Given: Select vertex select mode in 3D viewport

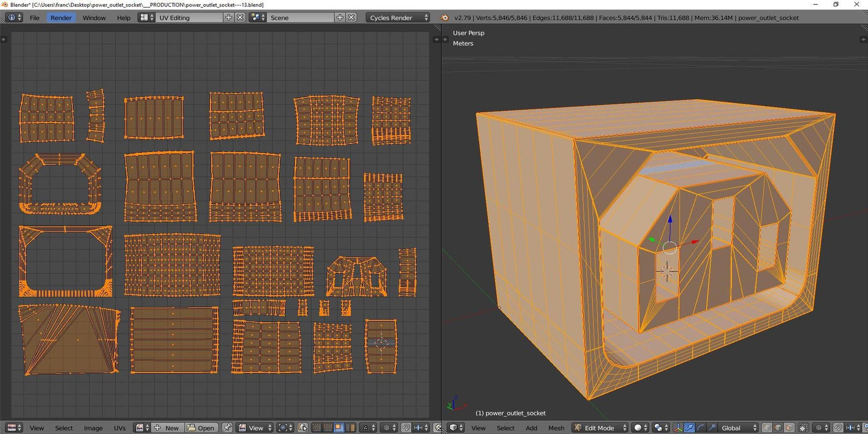Looking at the screenshot, I should pos(767,428).
